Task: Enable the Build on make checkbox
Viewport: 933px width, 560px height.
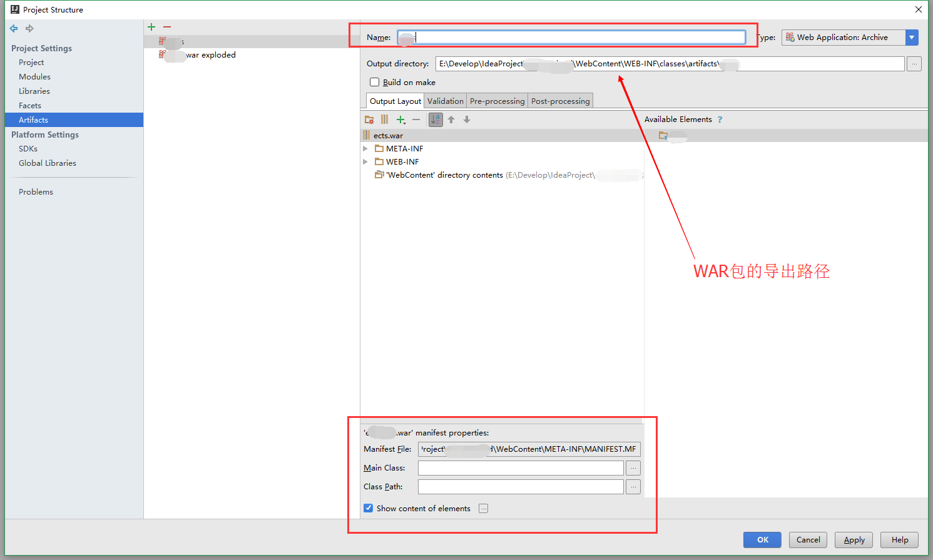Action: 374,81
